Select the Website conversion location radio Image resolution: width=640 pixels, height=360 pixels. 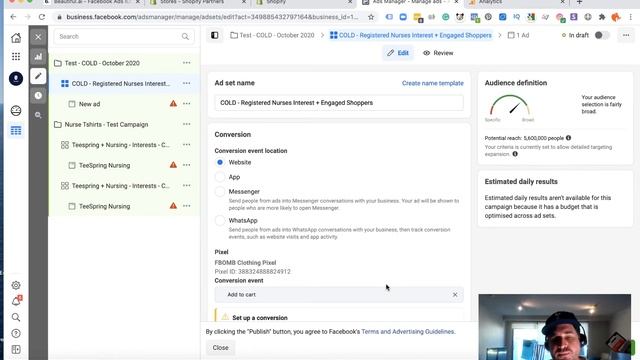coord(220,162)
